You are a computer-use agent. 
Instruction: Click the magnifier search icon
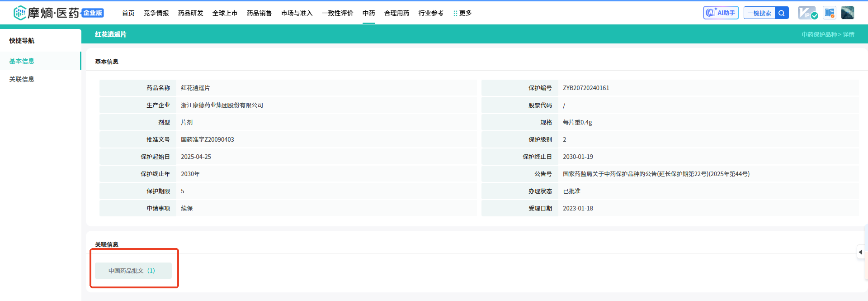click(x=782, y=13)
